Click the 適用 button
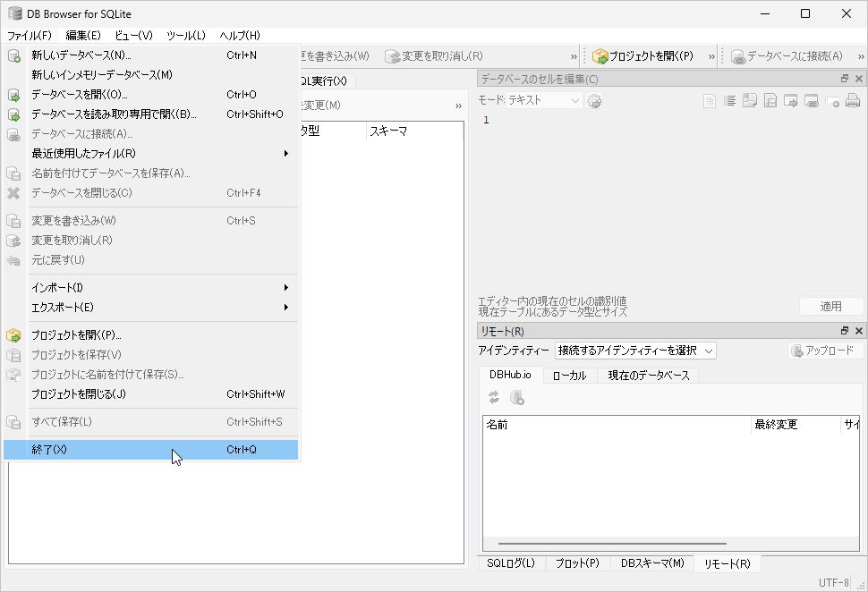Image resolution: width=868 pixels, height=592 pixels. click(830, 306)
